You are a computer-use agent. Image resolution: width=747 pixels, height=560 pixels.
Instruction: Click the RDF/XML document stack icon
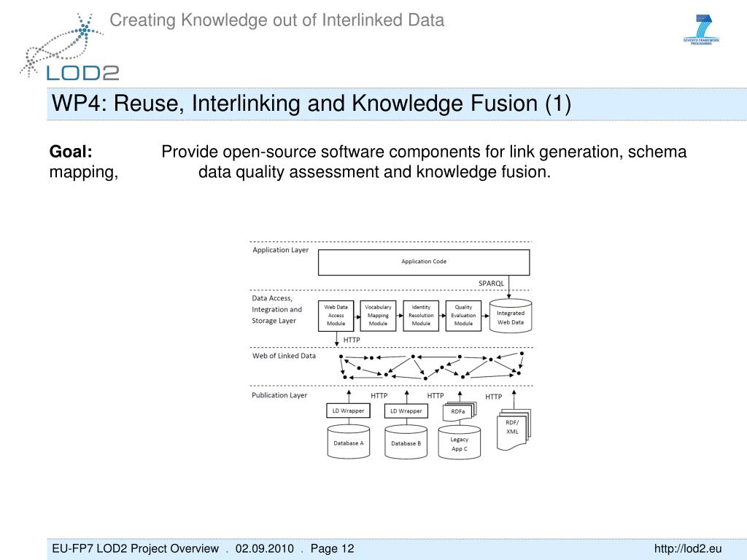514,429
